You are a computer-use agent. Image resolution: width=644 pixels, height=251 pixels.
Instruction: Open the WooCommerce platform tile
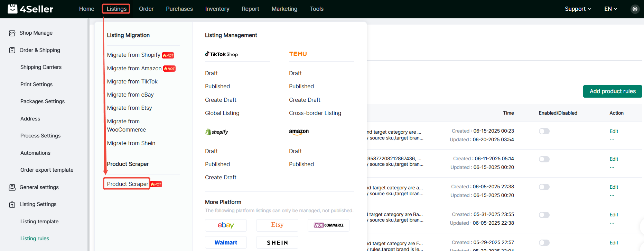point(328,225)
